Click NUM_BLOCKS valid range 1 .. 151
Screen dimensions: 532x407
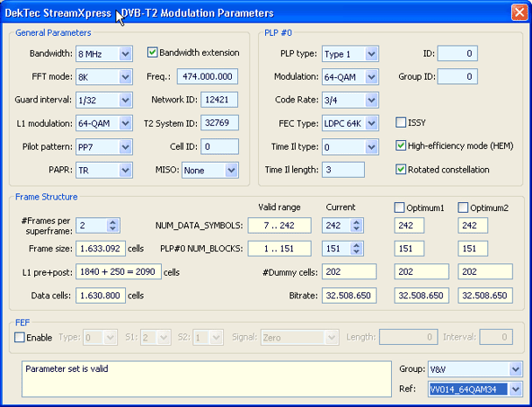[279, 249]
